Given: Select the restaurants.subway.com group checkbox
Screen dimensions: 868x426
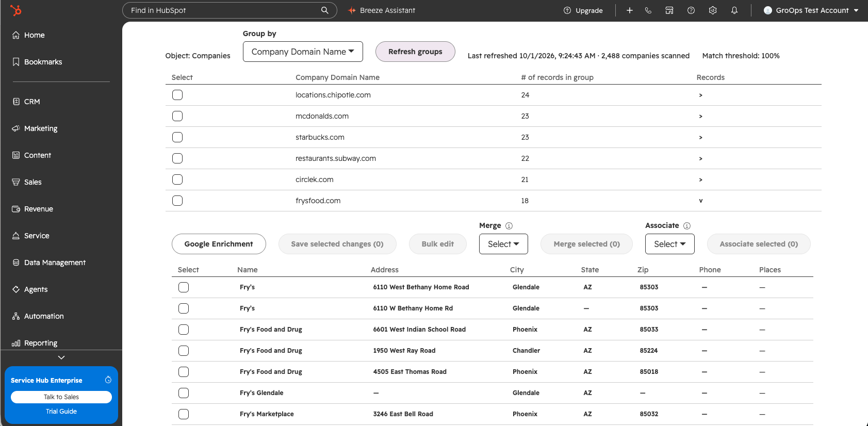Looking at the screenshot, I should tap(177, 158).
